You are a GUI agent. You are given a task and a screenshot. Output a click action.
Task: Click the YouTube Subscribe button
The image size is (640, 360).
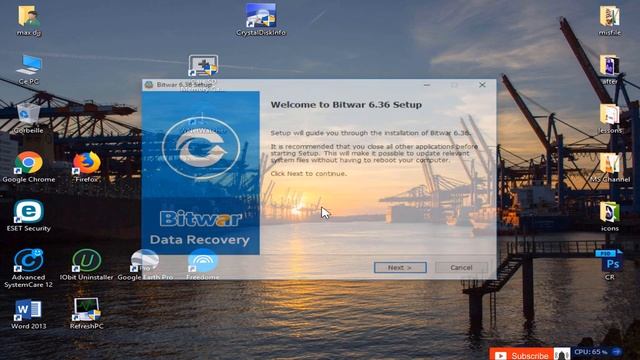click(x=521, y=355)
